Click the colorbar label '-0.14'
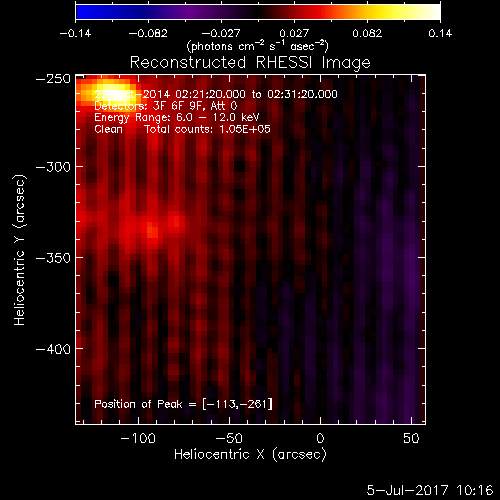500x500 pixels. click(75, 33)
